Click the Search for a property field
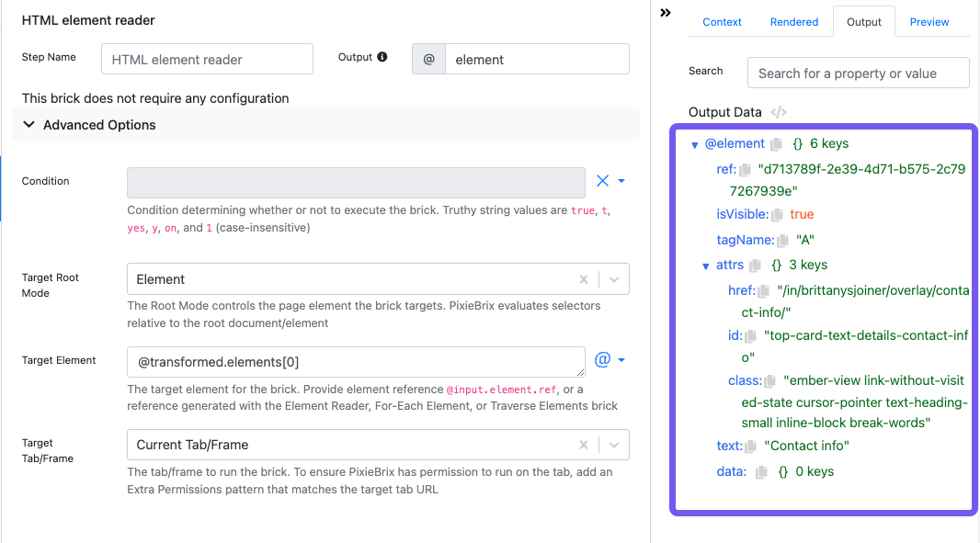 point(858,74)
